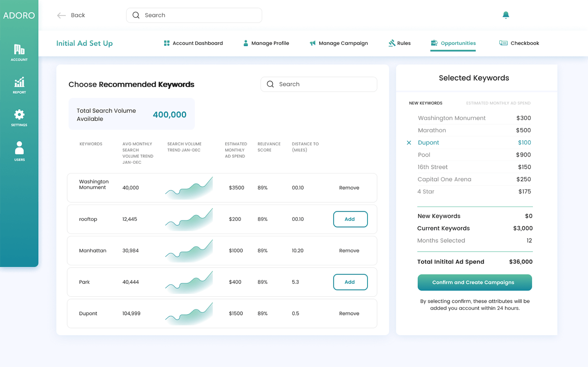Select Dupont in the Selected Keywords list
The height and width of the screenshot is (367, 588).
[428, 143]
